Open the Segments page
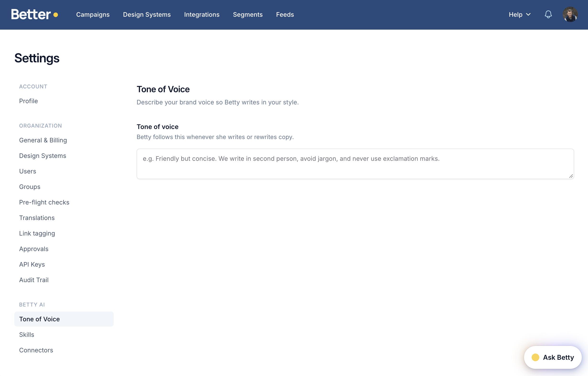 pyautogui.click(x=248, y=15)
